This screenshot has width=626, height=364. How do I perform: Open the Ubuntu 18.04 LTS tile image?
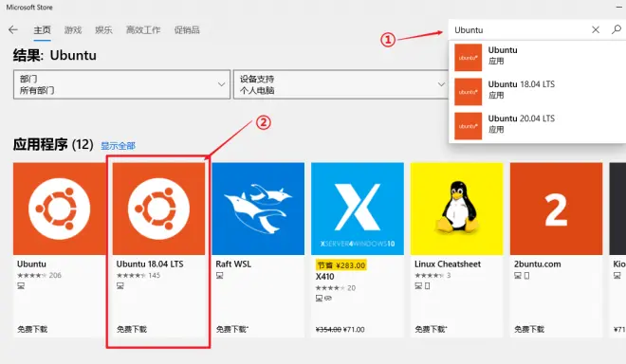click(x=158, y=209)
